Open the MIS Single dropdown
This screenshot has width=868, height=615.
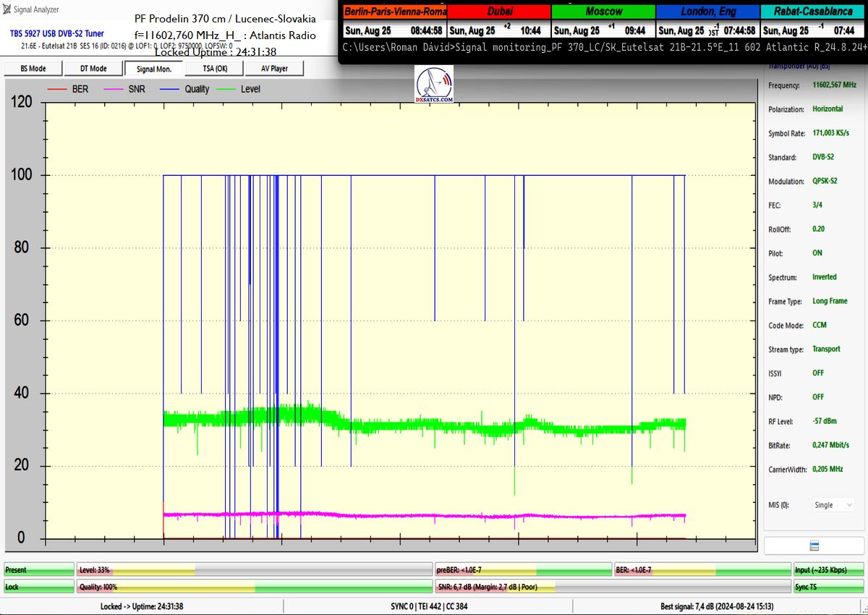[x=833, y=505]
